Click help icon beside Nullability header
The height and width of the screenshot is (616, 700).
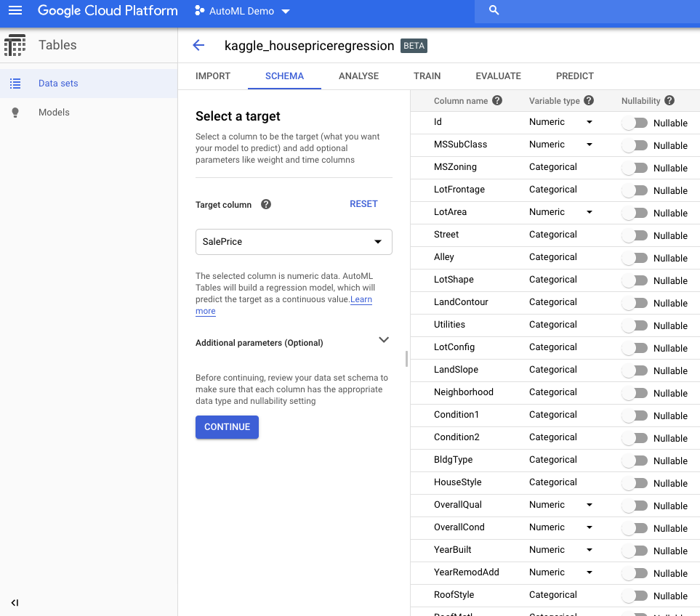(x=669, y=100)
